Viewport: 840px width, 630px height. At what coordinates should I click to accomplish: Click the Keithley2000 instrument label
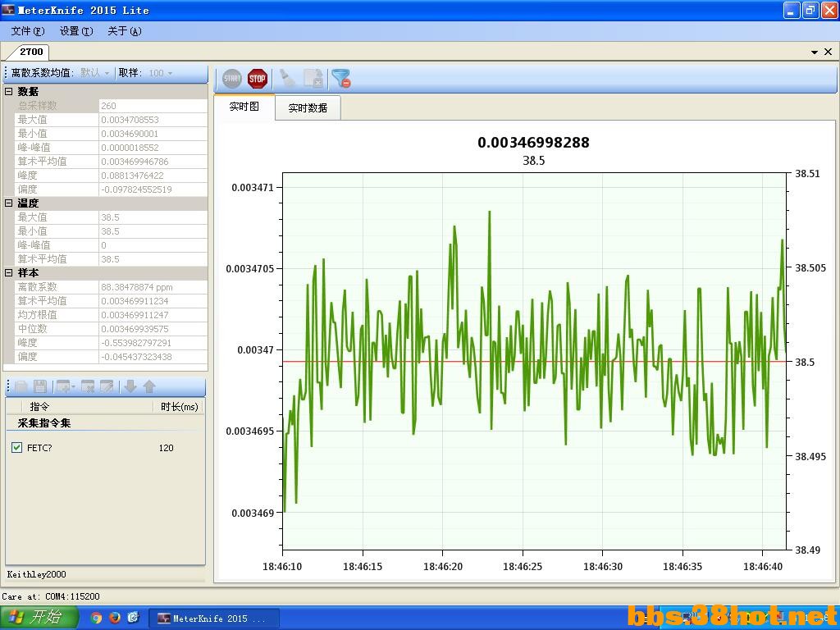pos(36,574)
